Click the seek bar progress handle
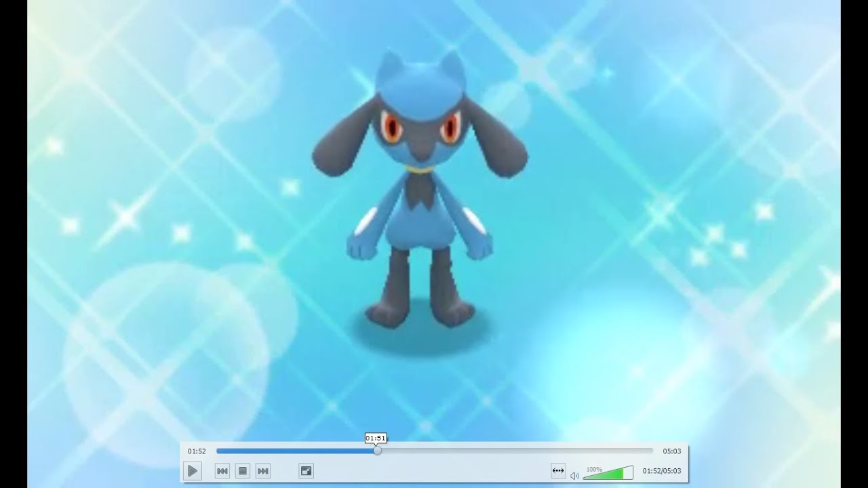Viewport: 868px width, 488px height. 377,451
